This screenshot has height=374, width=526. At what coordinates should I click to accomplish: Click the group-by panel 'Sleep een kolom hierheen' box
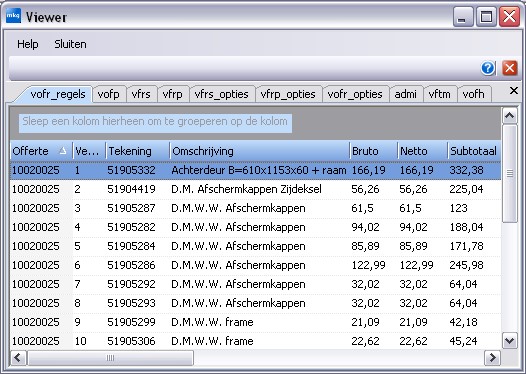155,122
